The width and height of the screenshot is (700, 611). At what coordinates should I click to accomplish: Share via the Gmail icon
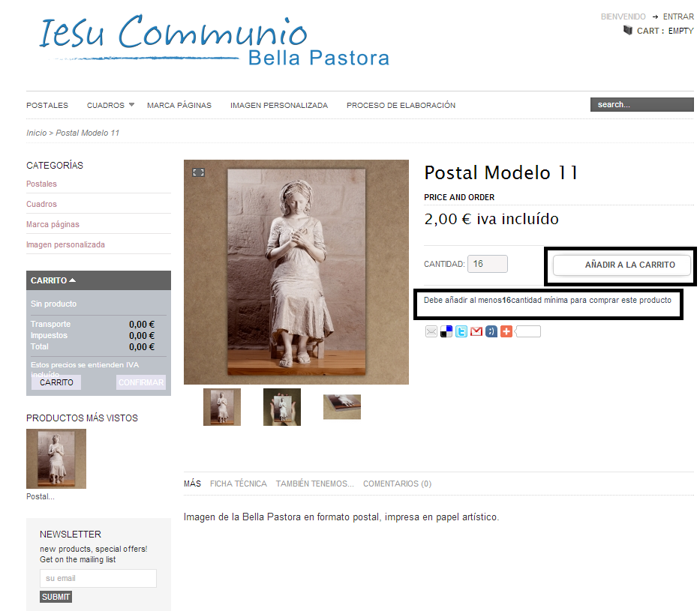coord(476,331)
